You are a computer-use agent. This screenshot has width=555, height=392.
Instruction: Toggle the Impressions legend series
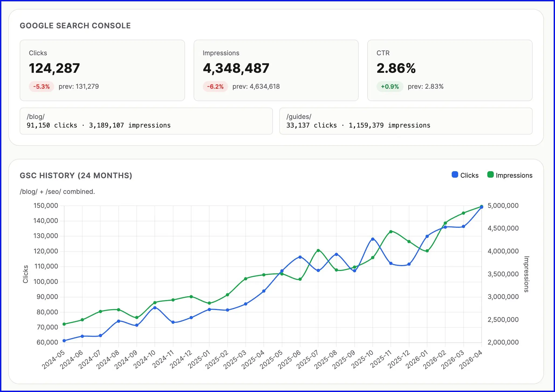tap(510, 175)
